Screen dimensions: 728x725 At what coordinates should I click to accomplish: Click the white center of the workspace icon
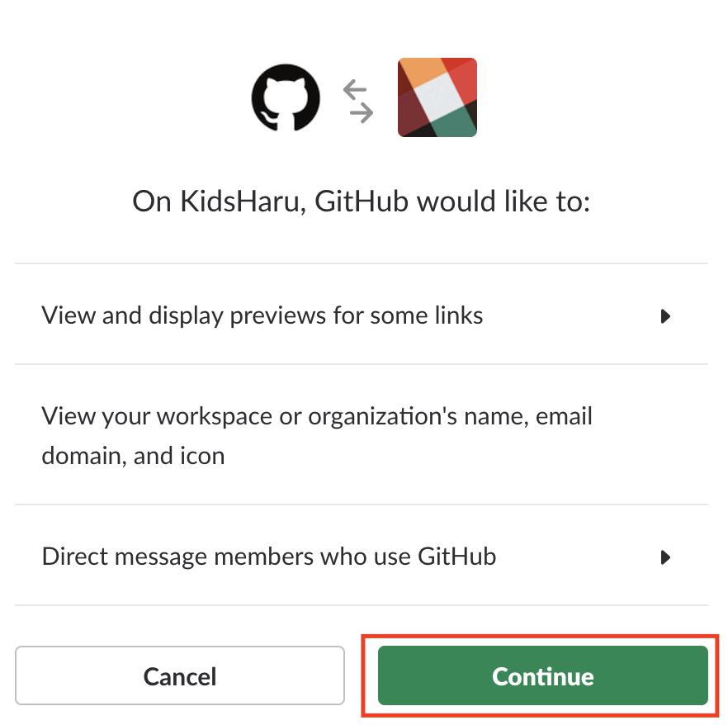(437, 96)
